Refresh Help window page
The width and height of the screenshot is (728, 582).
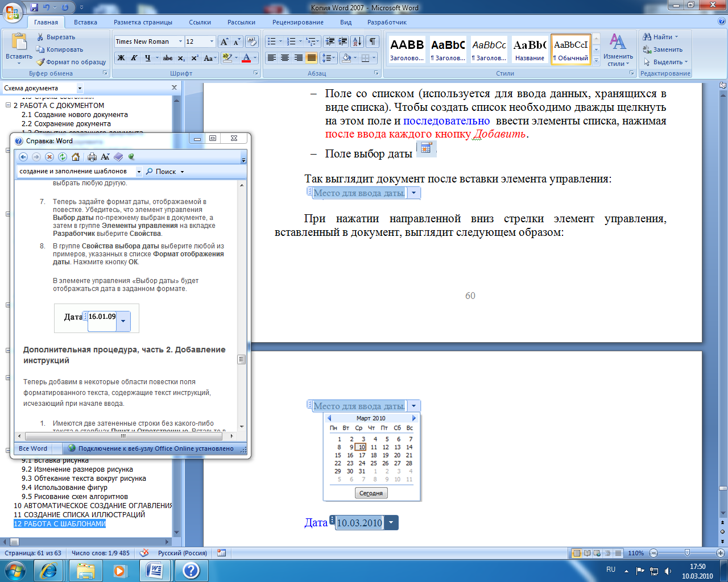coord(63,157)
